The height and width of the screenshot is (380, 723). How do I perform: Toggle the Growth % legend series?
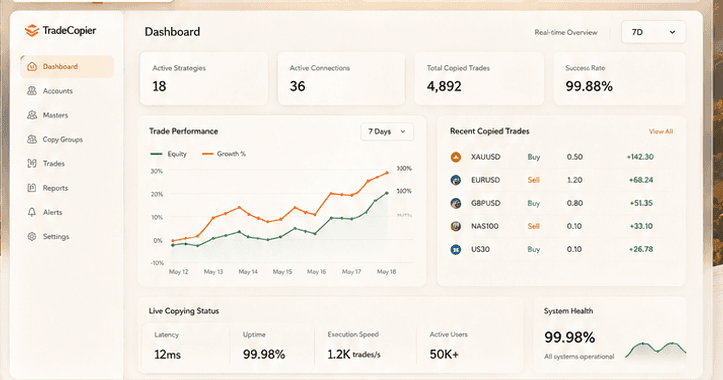[x=224, y=154]
